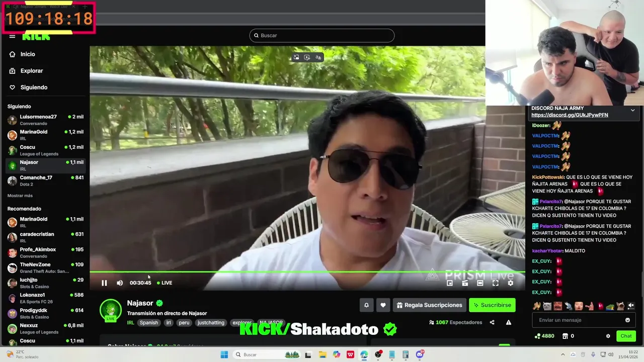The width and height of the screenshot is (644, 362).
Task: Enable mini player mode icon
Action: [450, 283]
